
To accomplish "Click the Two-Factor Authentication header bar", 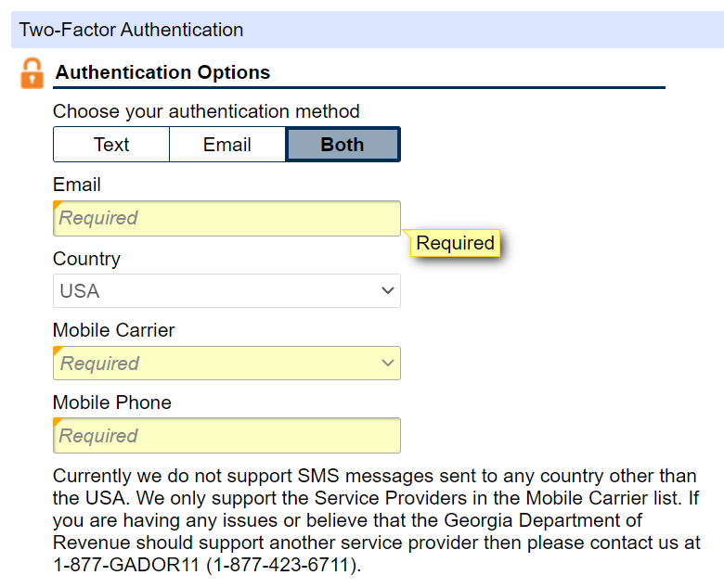I will point(368,30).
